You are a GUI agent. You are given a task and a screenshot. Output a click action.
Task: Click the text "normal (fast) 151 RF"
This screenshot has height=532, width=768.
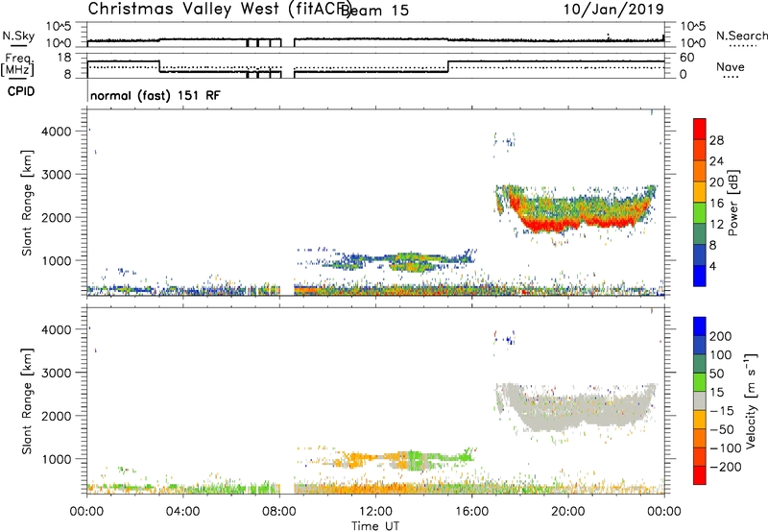(156, 95)
